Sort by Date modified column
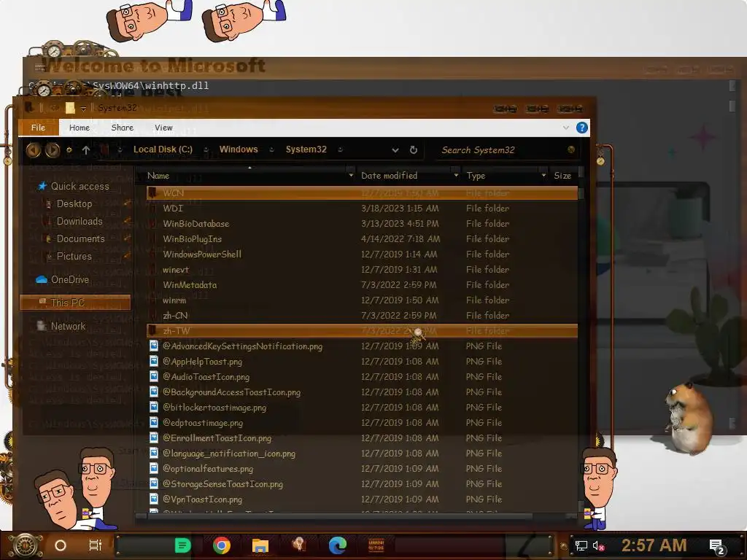This screenshot has width=747, height=560. click(389, 176)
